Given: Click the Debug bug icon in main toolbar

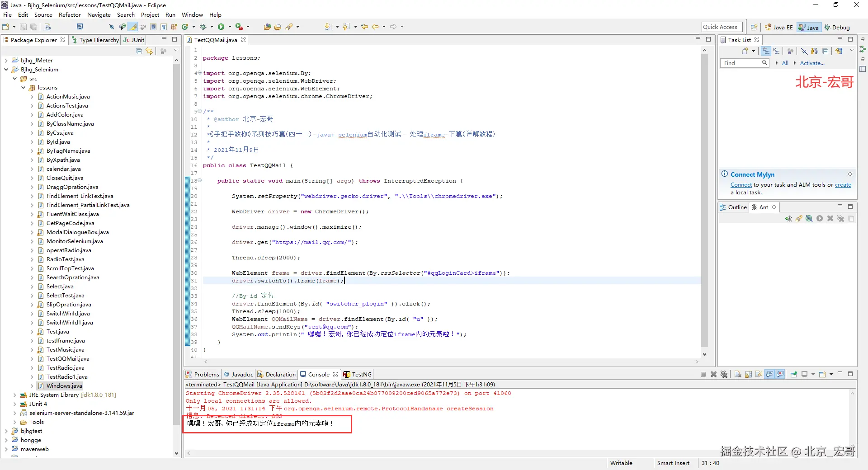Looking at the screenshot, I should click(x=203, y=27).
